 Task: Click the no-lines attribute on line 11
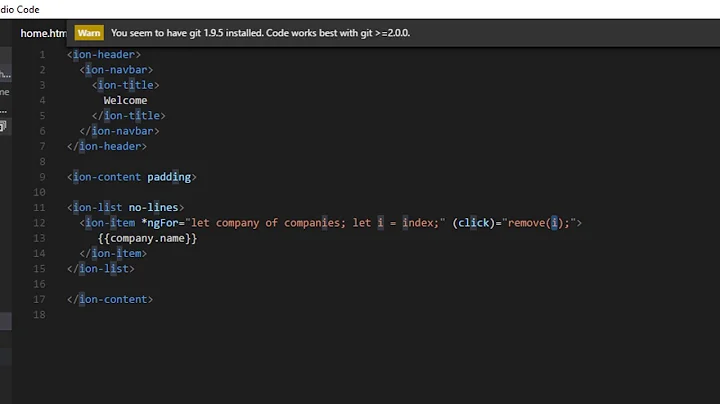click(155, 207)
